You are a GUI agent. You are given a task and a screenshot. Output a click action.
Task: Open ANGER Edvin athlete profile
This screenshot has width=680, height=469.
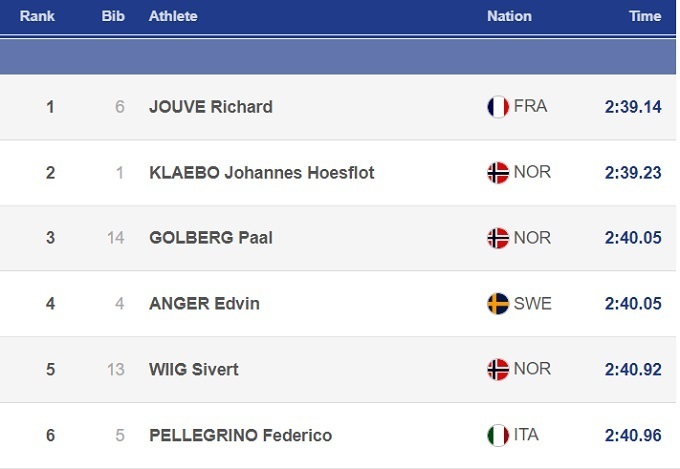tap(204, 303)
